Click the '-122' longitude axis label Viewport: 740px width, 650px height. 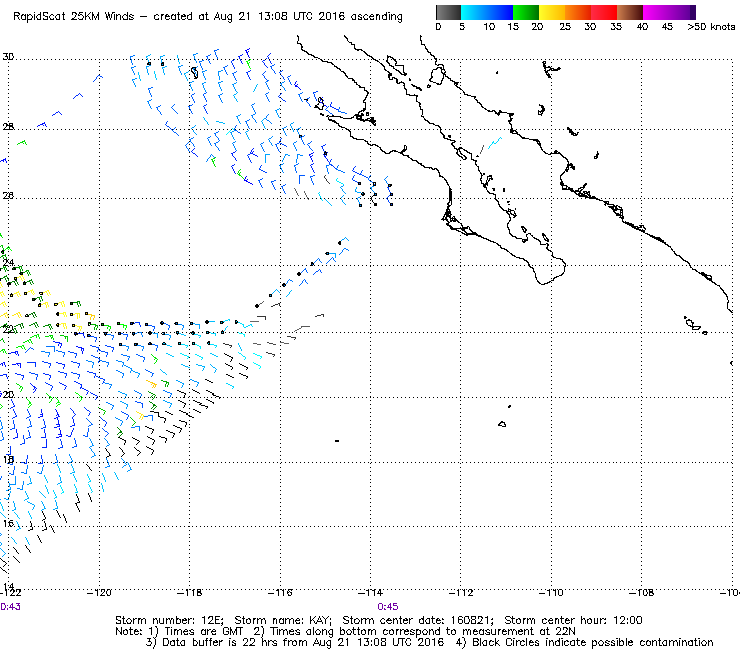point(10,593)
